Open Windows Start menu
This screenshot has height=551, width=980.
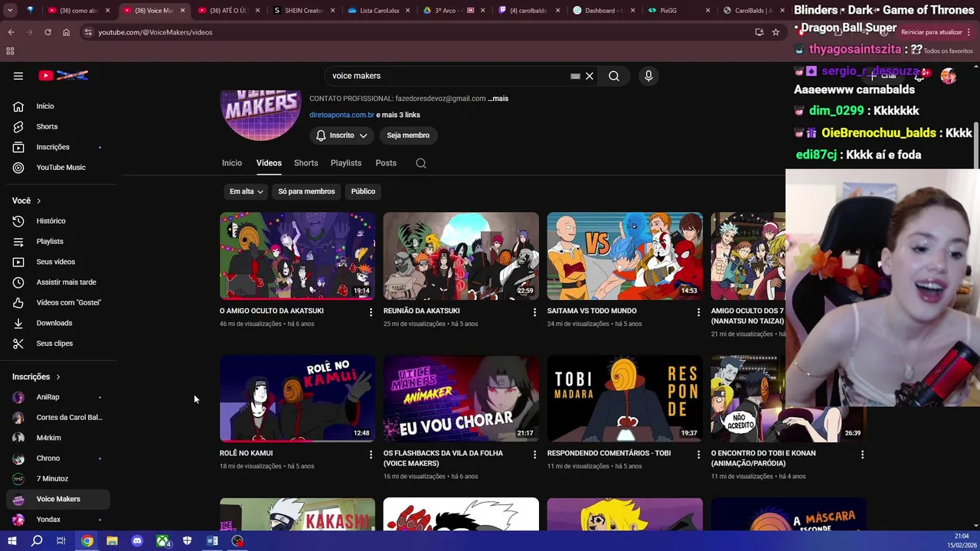coord(11,541)
